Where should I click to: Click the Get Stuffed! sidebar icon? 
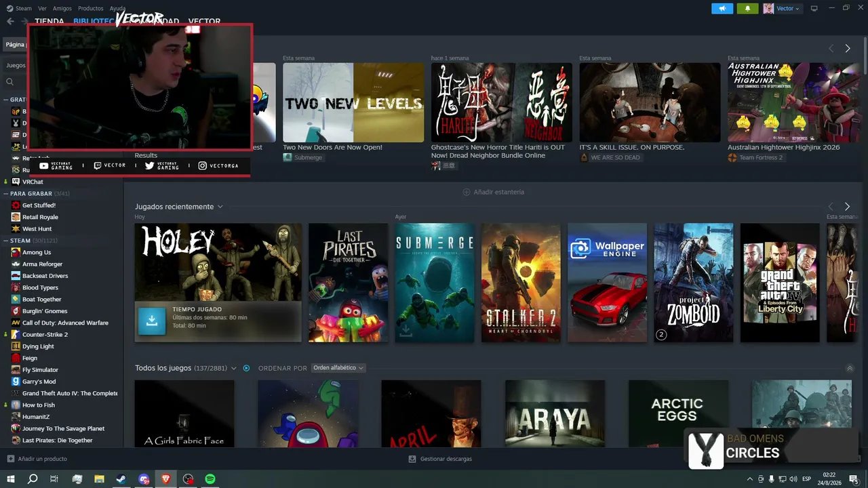[16, 205]
